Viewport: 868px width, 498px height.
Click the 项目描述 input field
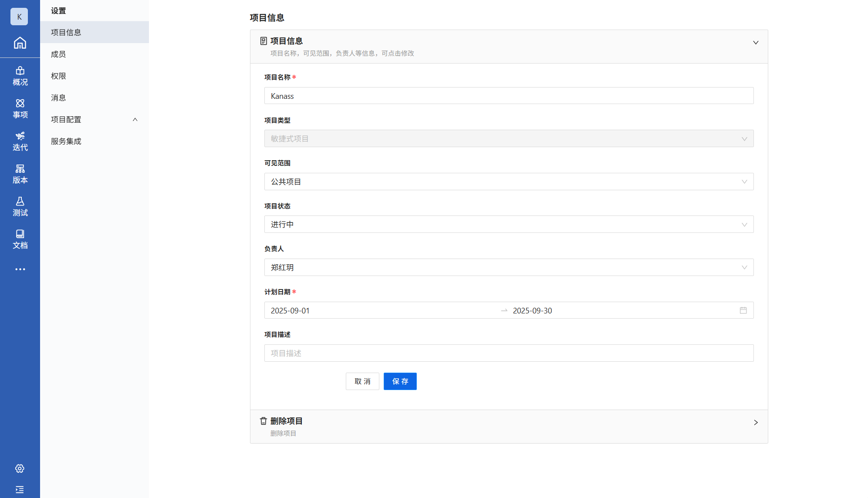(508, 353)
